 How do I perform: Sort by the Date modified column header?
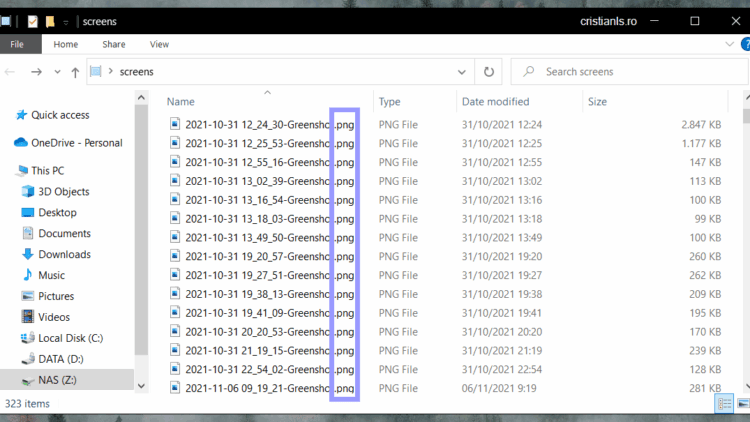click(496, 101)
